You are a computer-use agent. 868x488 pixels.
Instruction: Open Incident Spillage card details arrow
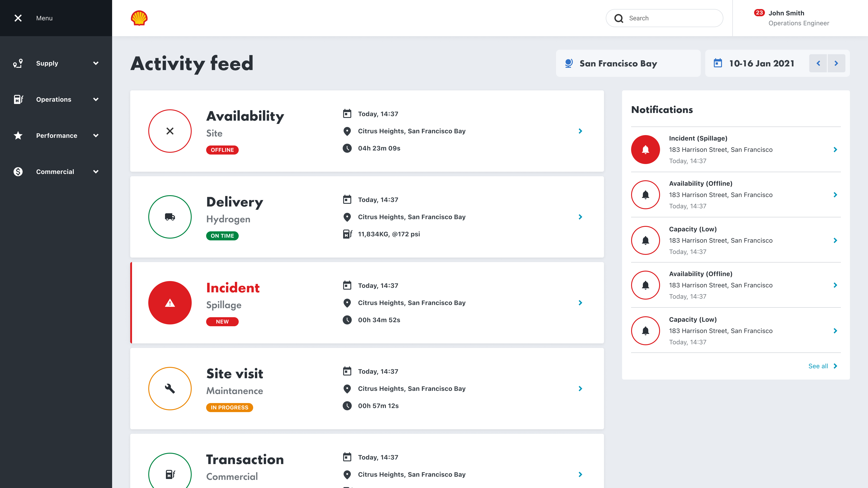[x=580, y=303]
